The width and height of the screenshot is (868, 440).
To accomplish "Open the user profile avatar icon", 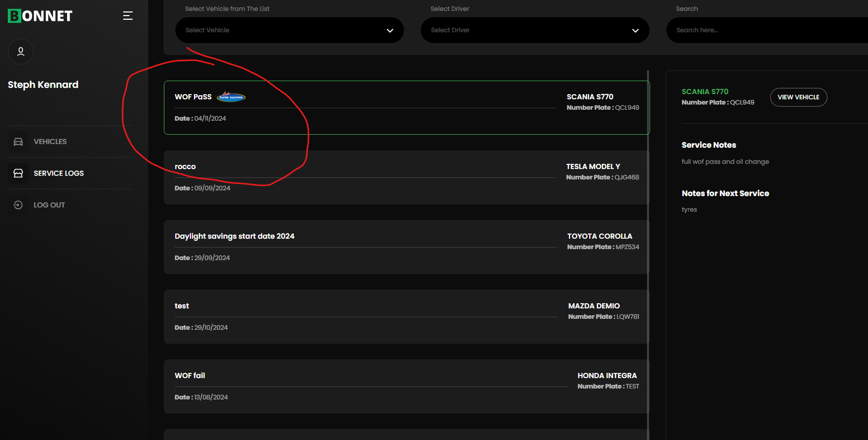I will click(x=21, y=51).
